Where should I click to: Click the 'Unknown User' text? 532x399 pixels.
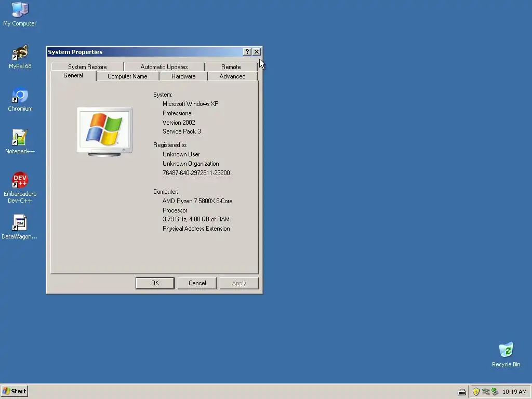[x=181, y=154]
